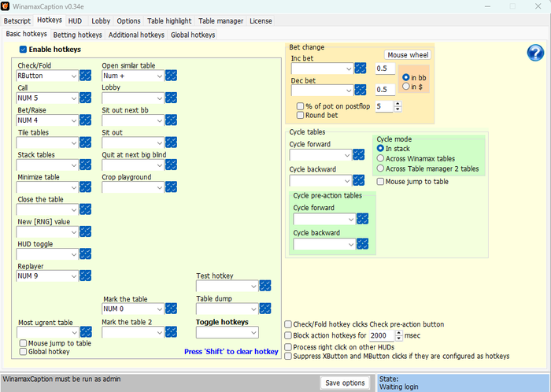This screenshot has height=392, width=551.
Task: Enable % of pot on postflop checkbox
Action: click(x=300, y=106)
